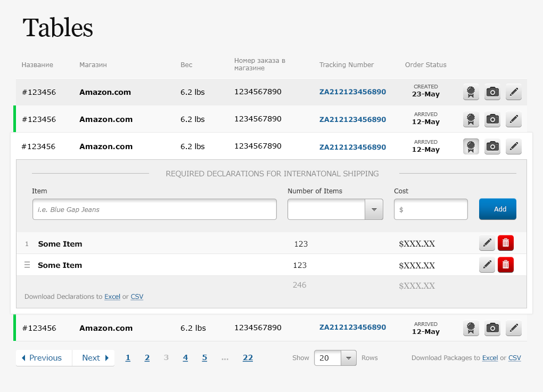Open the Number of Items dropdown
Image resolution: width=543 pixels, height=392 pixels.
pyautogui.click(x=374, y=209)
